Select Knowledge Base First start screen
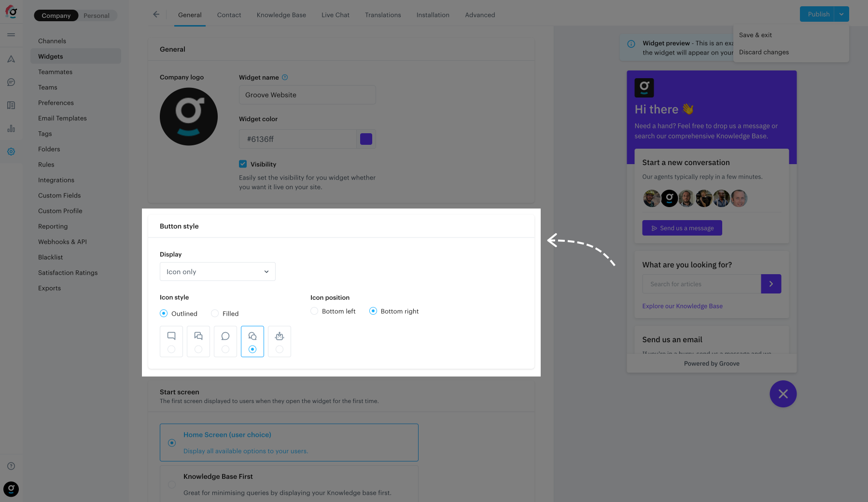 (172, 484)
